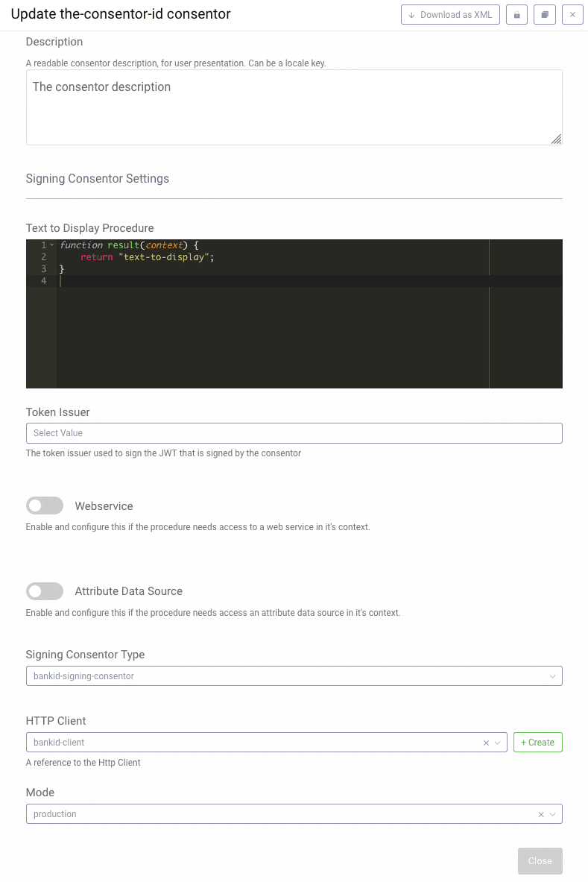Click the resize grip of the Description textarea
The image size is (588, 882).
557,139
